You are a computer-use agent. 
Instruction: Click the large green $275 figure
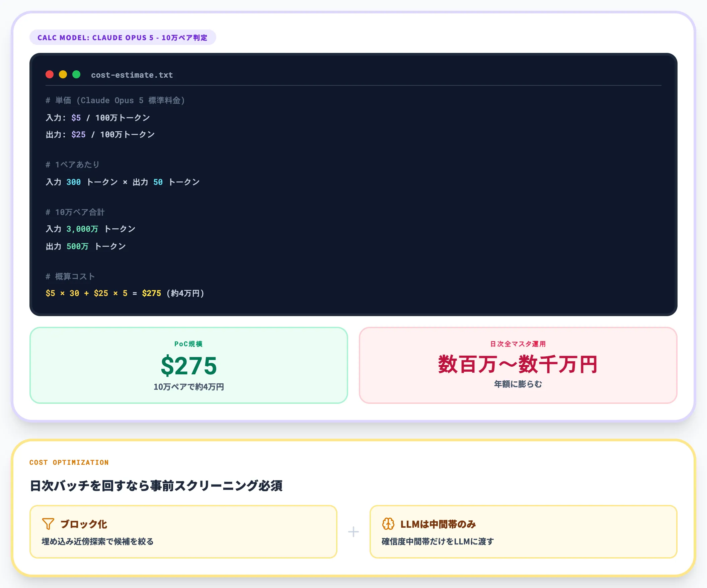click(x=188, y=366)
